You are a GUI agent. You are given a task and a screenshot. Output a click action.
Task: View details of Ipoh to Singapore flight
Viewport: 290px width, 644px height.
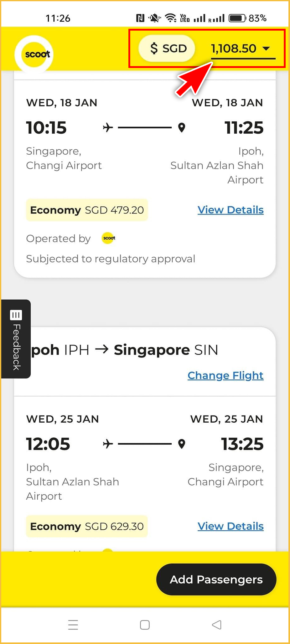point(230,526)
